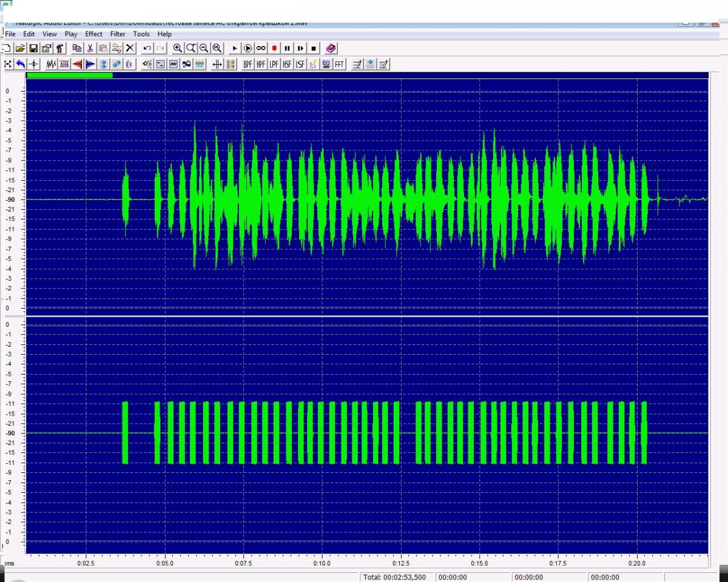Apply the LPF low-pass filter
728x582 pixels.
[x=274, y=64]
